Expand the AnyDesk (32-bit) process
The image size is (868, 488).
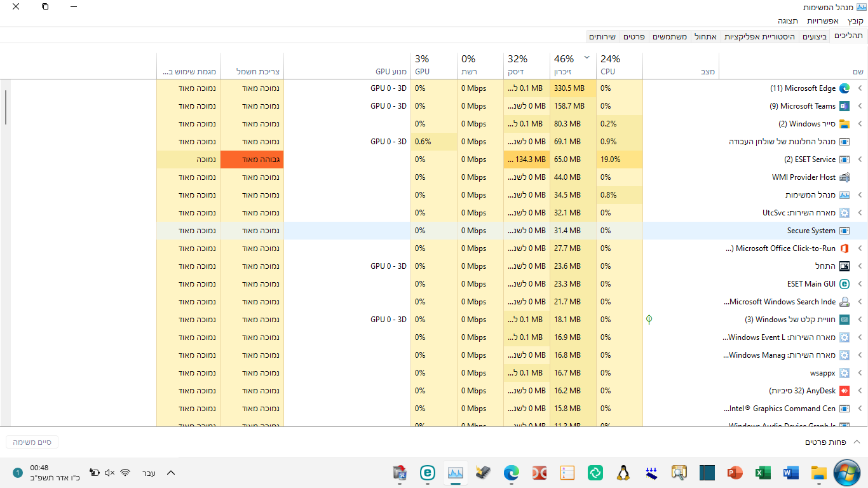(860, 391)
